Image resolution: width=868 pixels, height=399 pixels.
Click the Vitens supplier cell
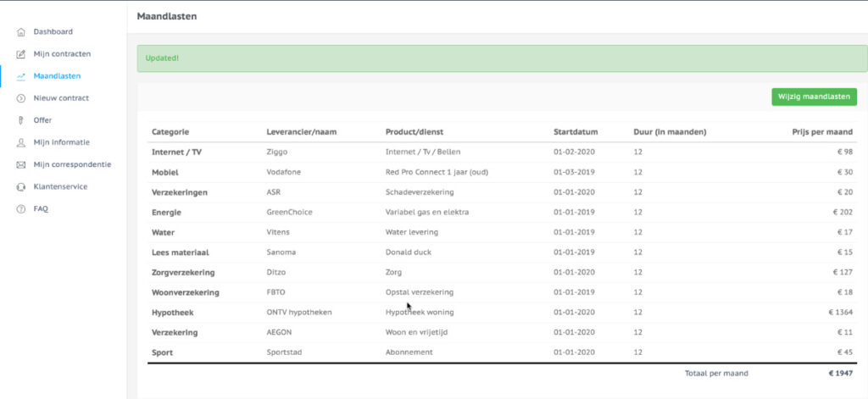click(x=278, y=232)
